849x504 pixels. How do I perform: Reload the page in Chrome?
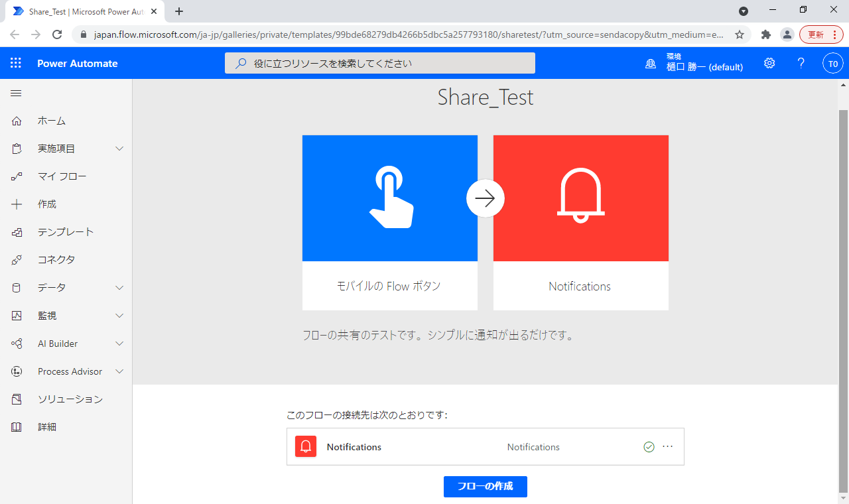tap(57, 34)
